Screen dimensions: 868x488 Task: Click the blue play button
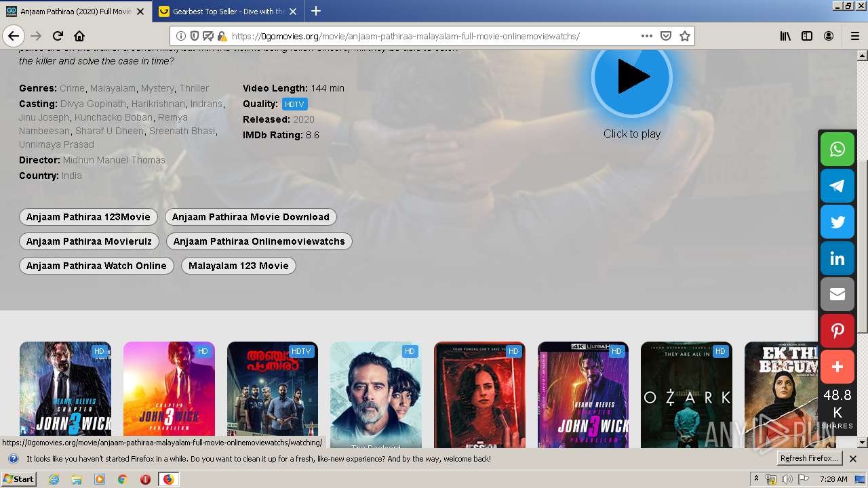pos(631,77)
